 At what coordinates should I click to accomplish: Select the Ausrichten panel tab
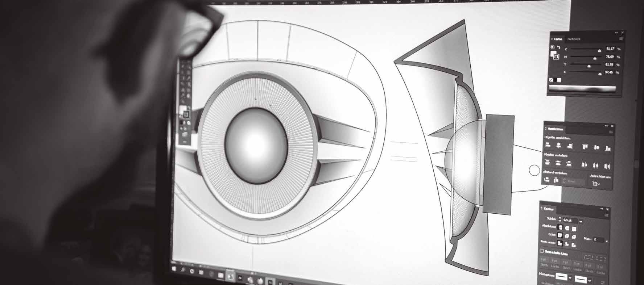[556, 129]
